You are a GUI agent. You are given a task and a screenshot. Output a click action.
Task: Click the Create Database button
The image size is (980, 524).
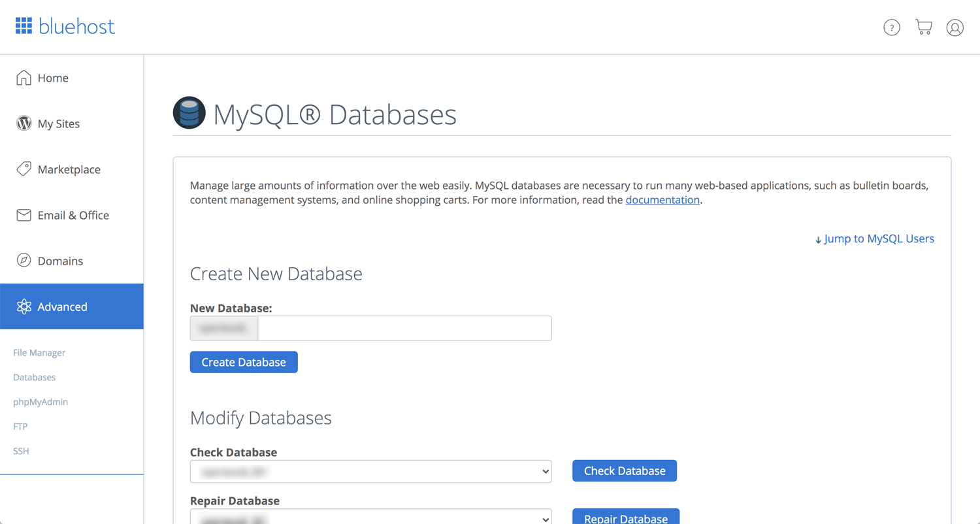[244, 362]
